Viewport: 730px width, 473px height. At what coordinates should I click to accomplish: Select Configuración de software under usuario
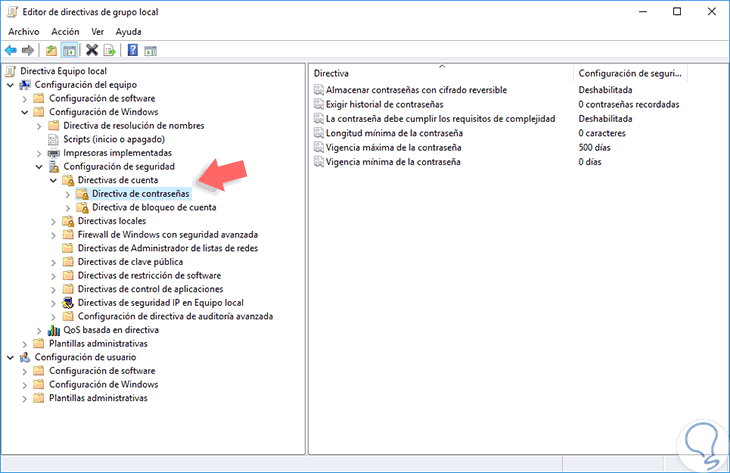(102, 371)
